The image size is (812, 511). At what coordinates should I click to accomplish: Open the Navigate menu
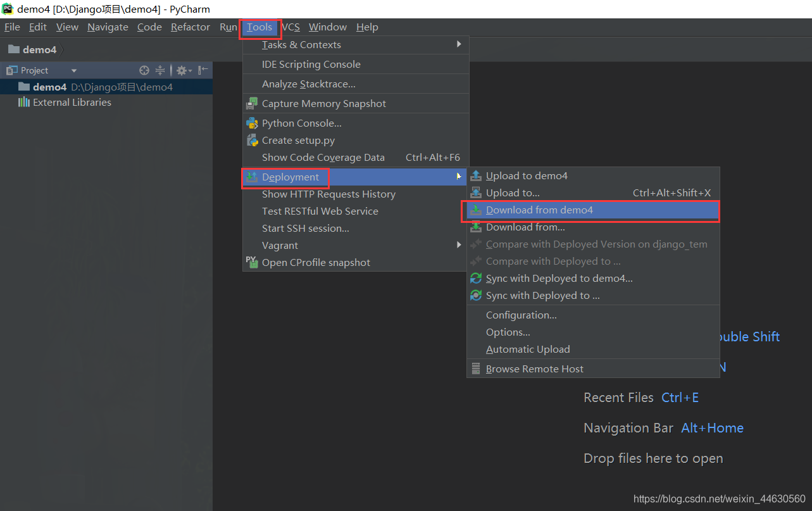[108, 27]
